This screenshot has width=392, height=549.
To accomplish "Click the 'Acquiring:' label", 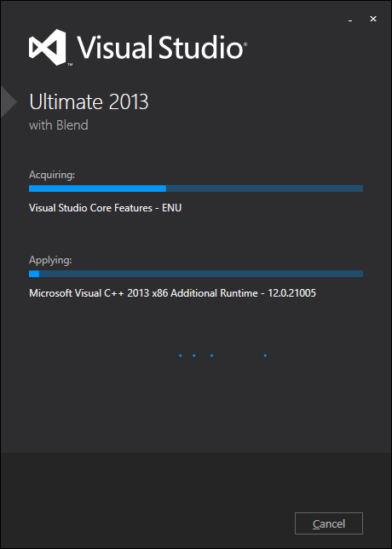I will tap(52, 175).
